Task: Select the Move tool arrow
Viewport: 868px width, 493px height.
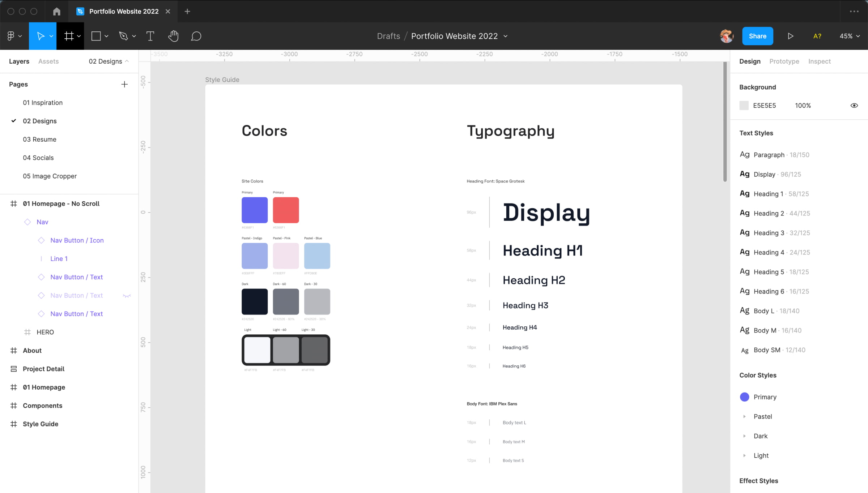Action: click(41, 36)
